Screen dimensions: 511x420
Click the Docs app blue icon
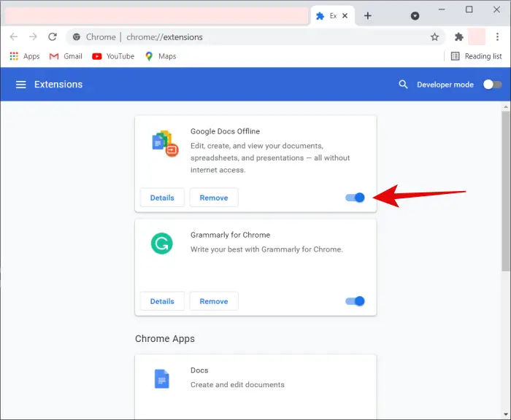pyautogui.click(x=161, y=379)
